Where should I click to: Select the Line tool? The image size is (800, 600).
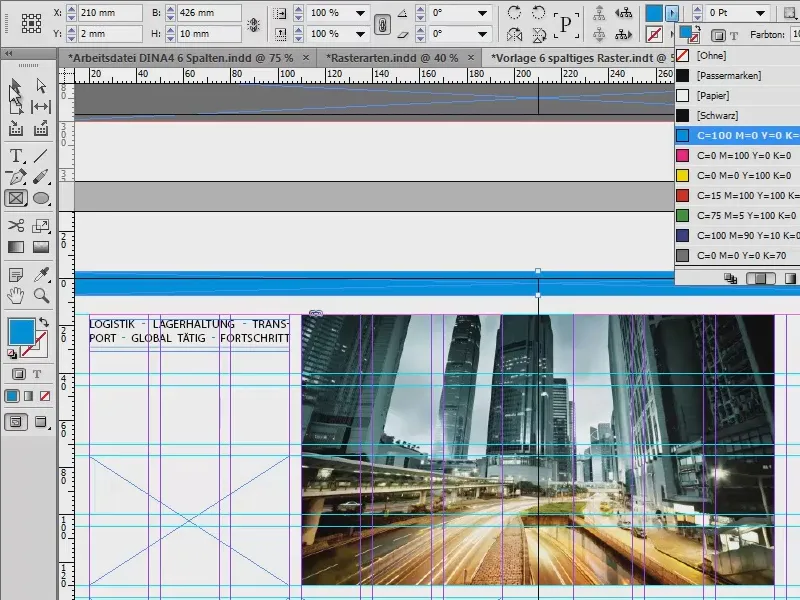[41, 155]
